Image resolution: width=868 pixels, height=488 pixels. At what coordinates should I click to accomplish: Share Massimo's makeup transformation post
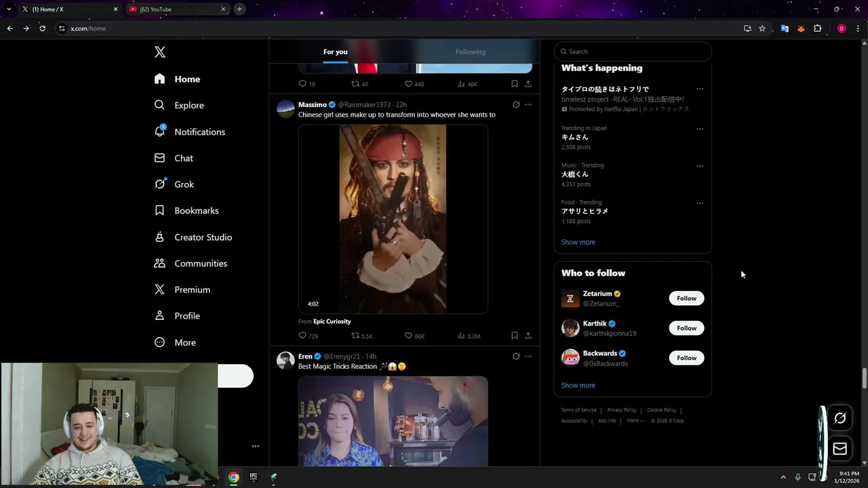(528, 335)
